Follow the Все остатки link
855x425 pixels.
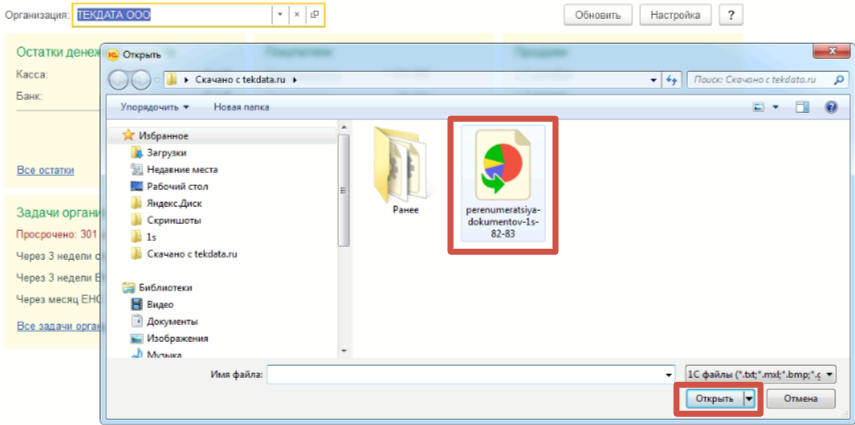45,170
